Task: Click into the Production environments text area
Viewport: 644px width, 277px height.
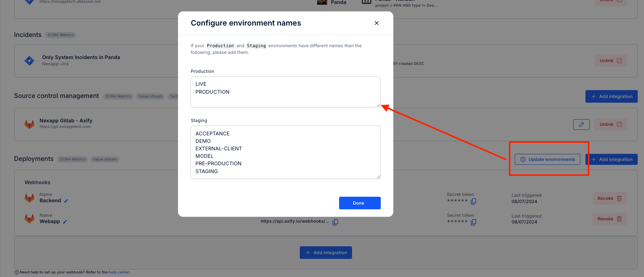Action: (x=285, y=92)
